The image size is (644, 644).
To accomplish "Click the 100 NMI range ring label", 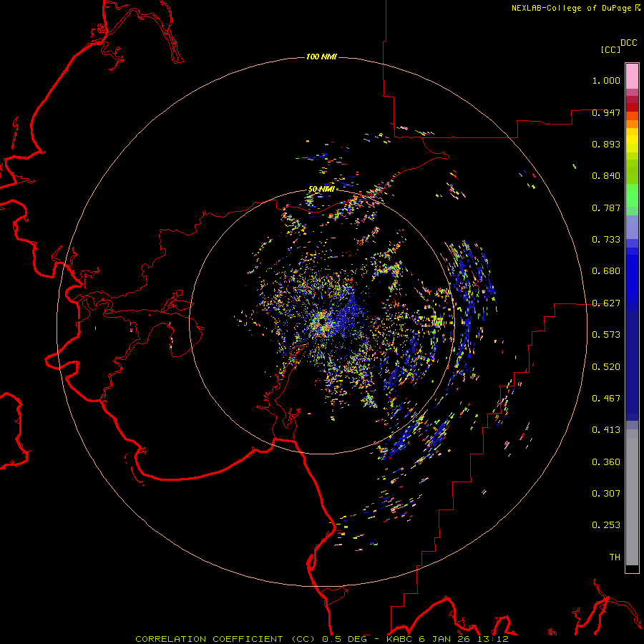I will [321, 57].
